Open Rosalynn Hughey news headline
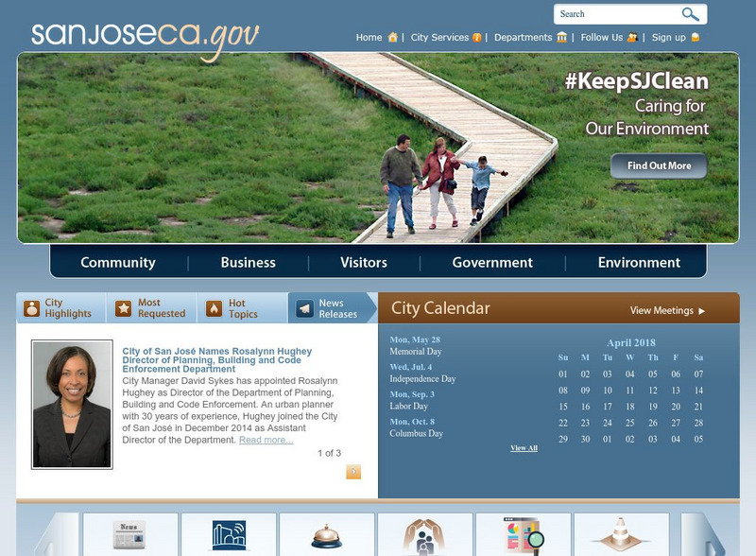 [x=217, y=360]
